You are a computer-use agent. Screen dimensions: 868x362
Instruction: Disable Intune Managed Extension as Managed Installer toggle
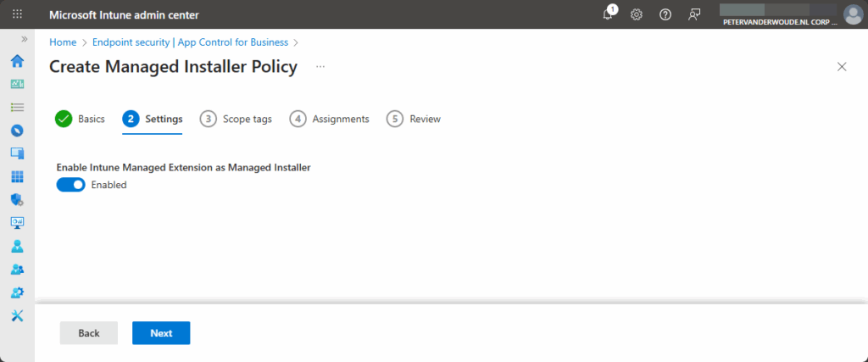click(x=71, y=185)
